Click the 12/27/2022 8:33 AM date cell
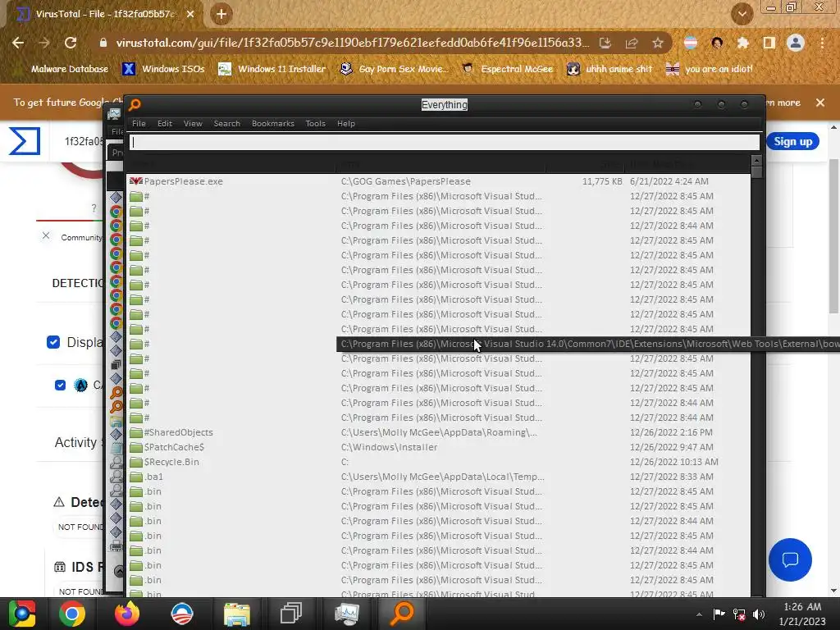The width and height of the screenshot is (840, 630). pos(671,477)
